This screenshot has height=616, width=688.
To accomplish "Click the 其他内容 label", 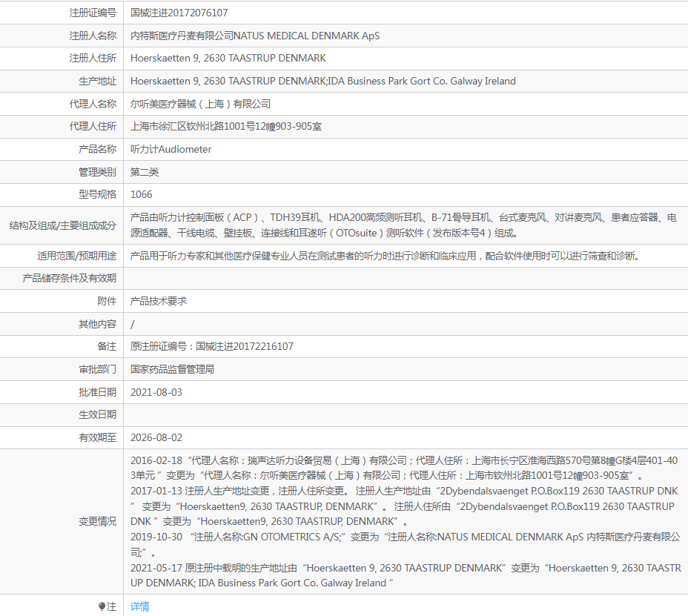I will [97, 324].
